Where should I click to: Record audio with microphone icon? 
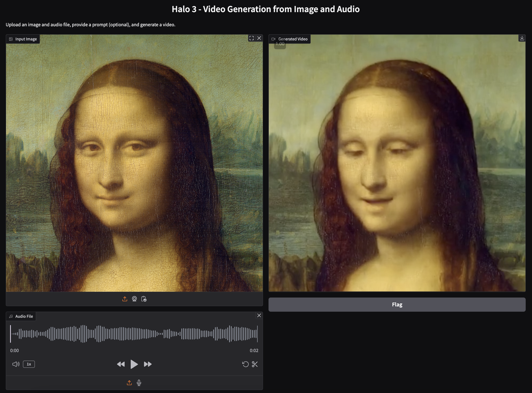139,383
